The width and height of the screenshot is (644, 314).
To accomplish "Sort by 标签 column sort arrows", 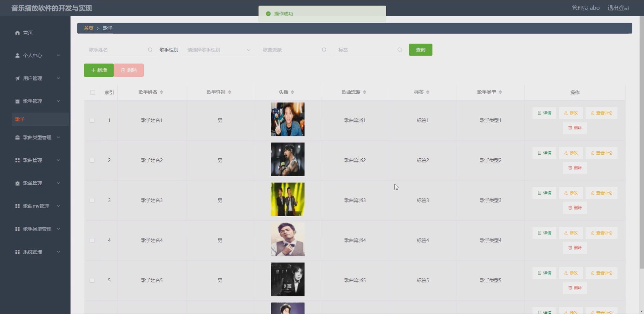I will tap(428, 92).
